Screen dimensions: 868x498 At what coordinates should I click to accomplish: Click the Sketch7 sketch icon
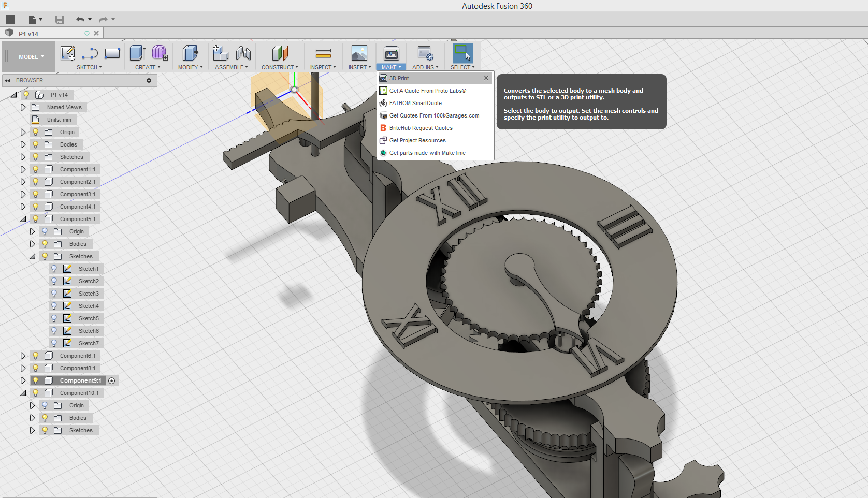point(67,343)
